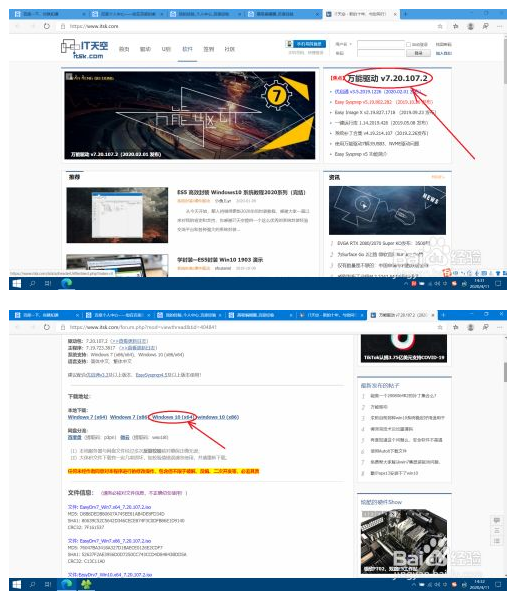This screenshot has width=507, height=593.
Task: Open favorites list icon in homepage window
Action: click(456, 26)
